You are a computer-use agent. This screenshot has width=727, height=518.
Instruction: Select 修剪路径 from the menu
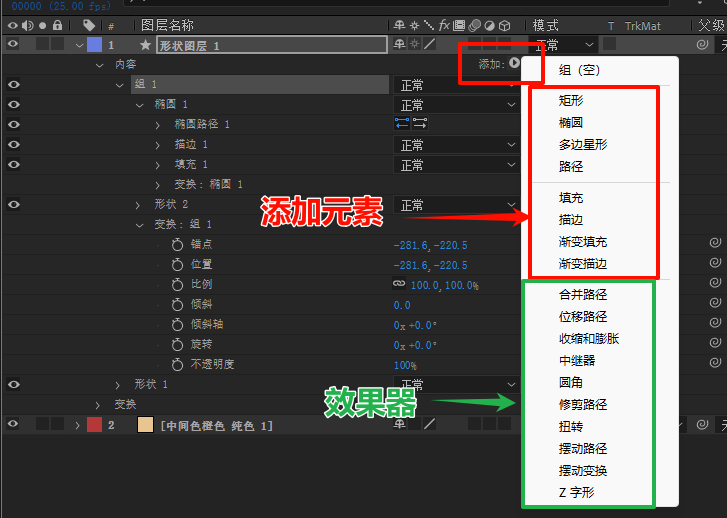[583, 404]
